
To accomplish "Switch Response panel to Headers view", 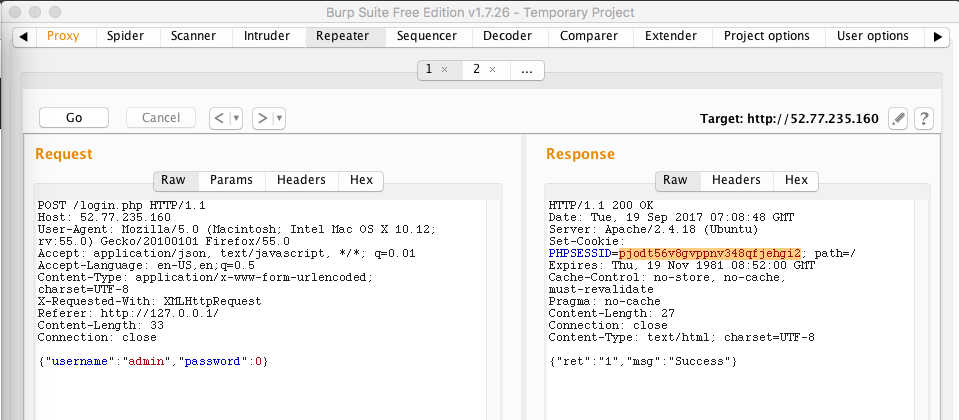I will click(x=736, y=180).
